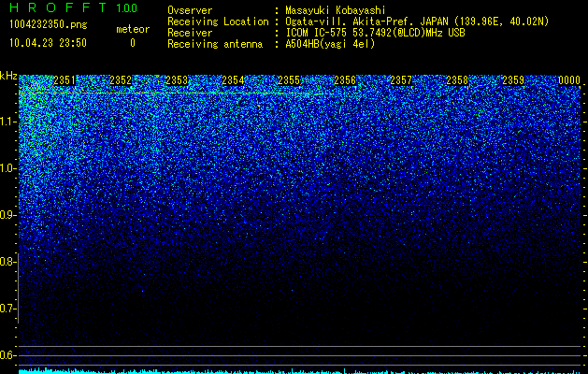The width and height of the screenshot is (588, 374).
Task: Click the 1.1 kHz axis label
Action: (7, 122)
